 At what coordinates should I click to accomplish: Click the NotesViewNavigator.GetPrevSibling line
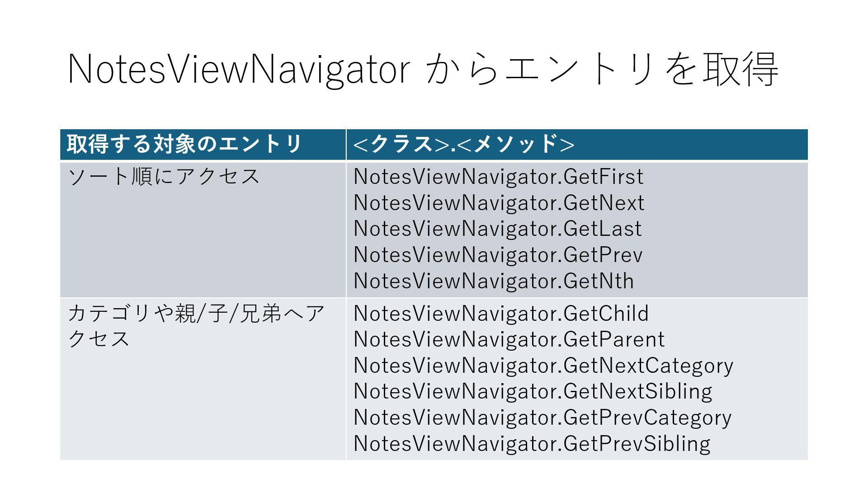[532, 444]
